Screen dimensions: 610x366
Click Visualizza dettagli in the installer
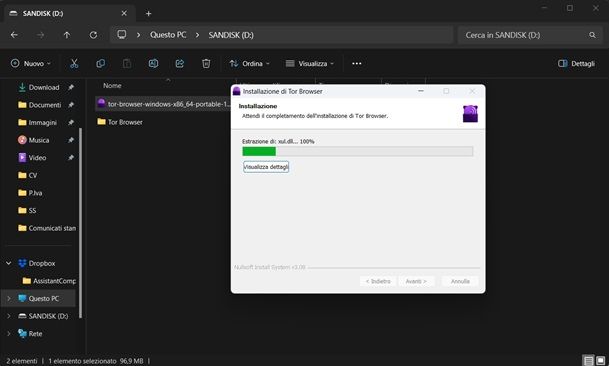266,167
